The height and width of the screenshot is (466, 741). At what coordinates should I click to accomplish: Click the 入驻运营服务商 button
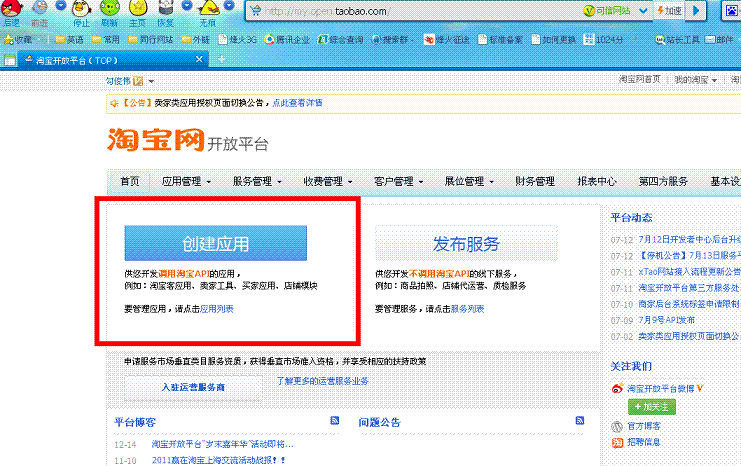tap(193, 387)
